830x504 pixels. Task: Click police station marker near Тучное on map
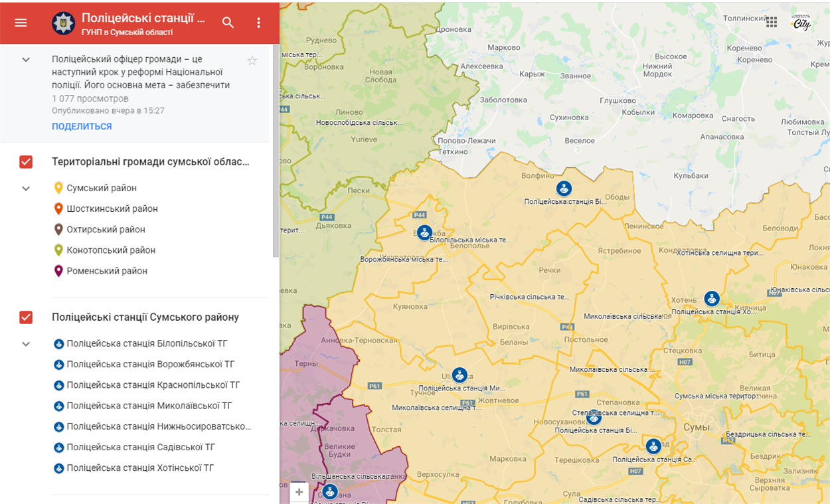[459, 375]
